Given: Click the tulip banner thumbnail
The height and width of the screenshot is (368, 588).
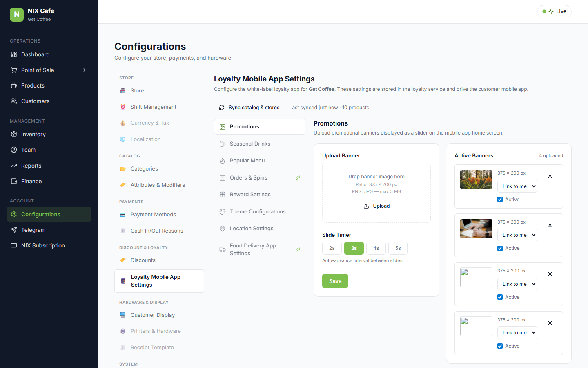Looking at the screenshot, I should [476, 180].
